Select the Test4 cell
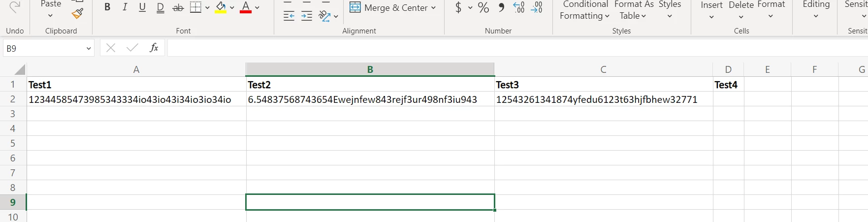 coord(729,84)
